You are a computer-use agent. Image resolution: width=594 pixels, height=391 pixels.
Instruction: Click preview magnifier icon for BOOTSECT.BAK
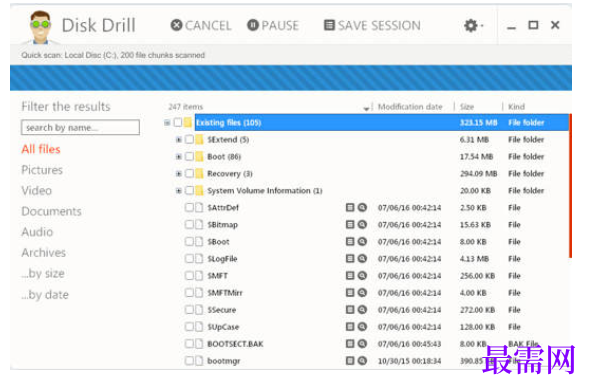tap(362, 344)
